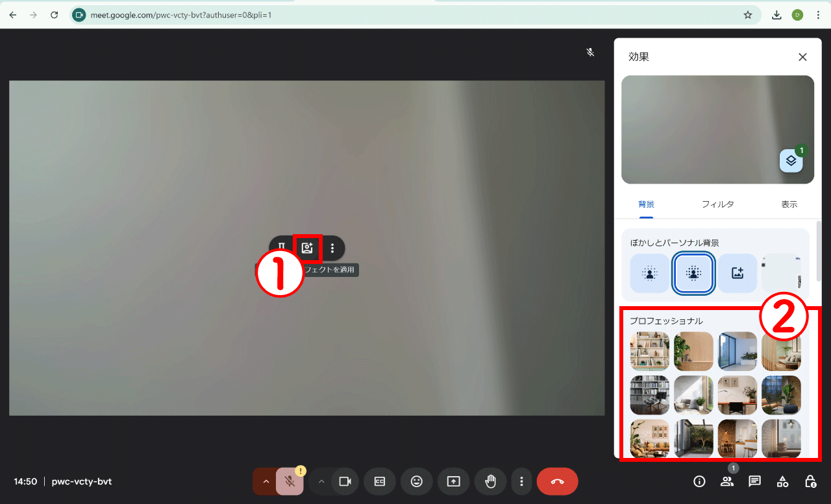Open the host controls panel
This screenshot has height=504, width=831.
click(810, 481)
